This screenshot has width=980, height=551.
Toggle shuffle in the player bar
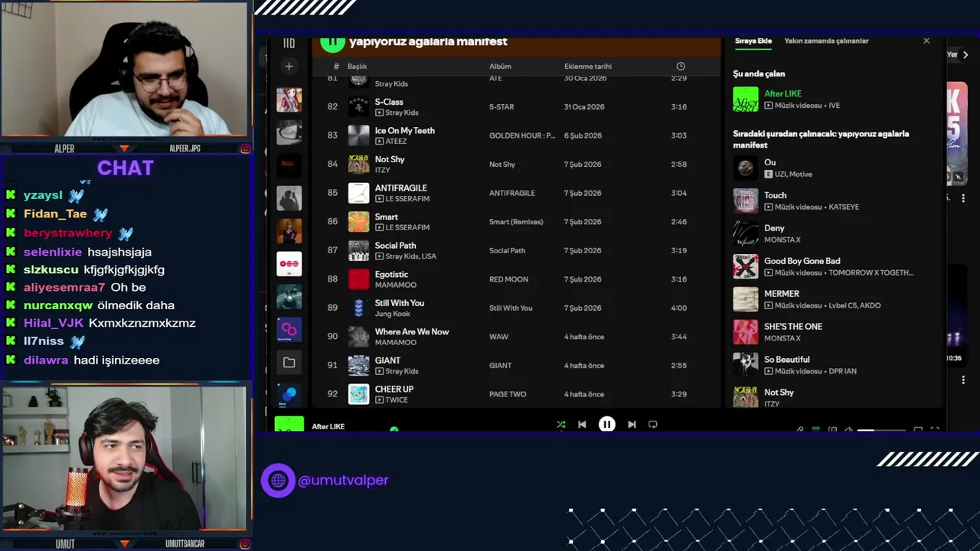[561, 425]
